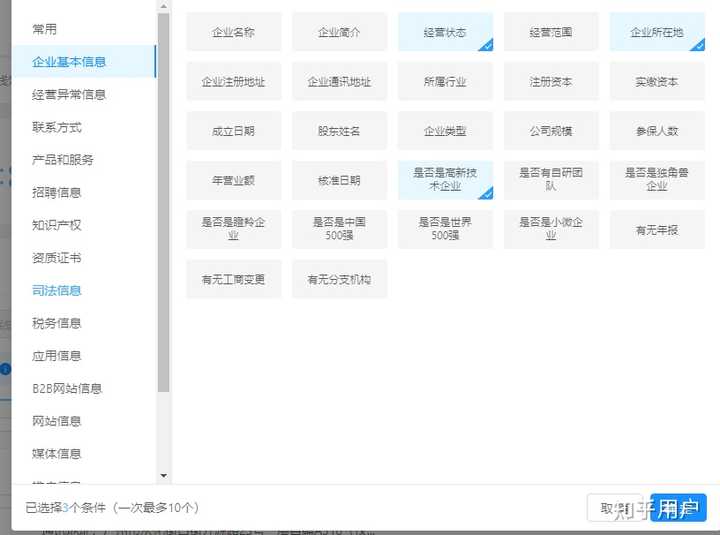Viewport: 720px width, 535px height.
Task: Open 企业基本信息 category
Action: [84, 62]
